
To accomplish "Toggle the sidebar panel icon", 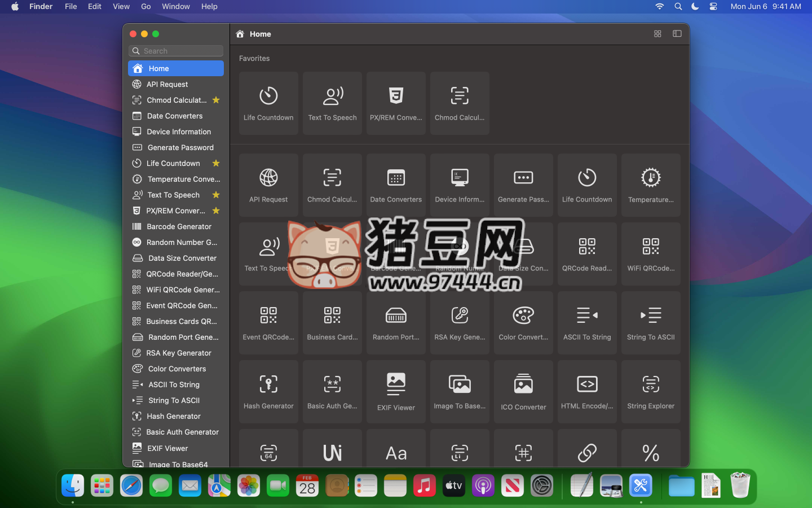I will (x=677, y=34).
